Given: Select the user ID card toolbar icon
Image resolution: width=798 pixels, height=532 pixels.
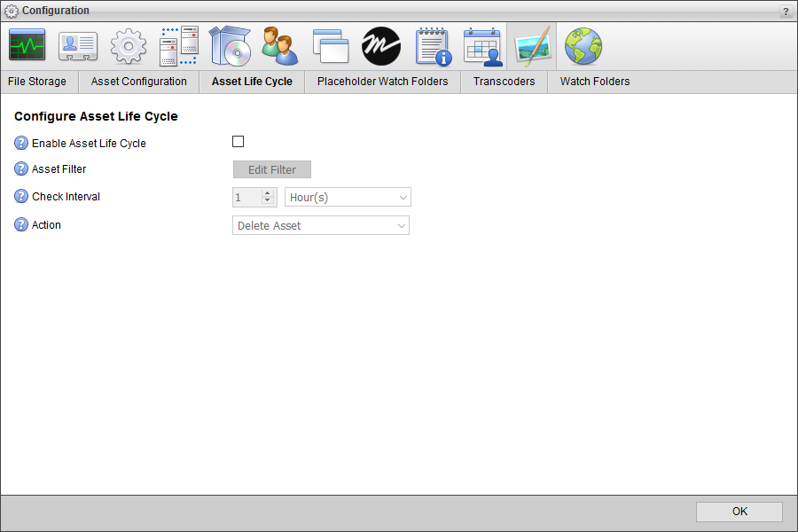Looking at the screenshot, I should [77, 45].
